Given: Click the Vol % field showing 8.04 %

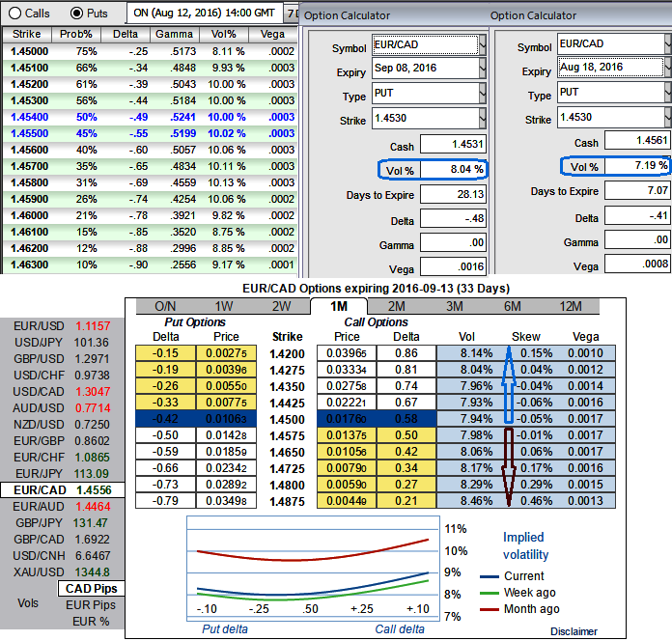Looking at the screenshot, I should [453, 168].
